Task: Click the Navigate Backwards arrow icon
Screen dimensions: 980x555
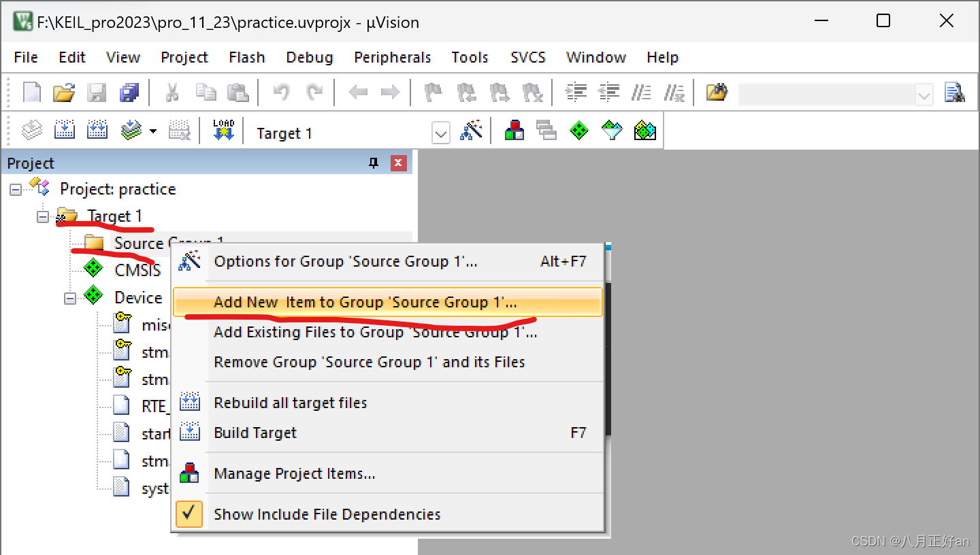Action: pos(358,92)
